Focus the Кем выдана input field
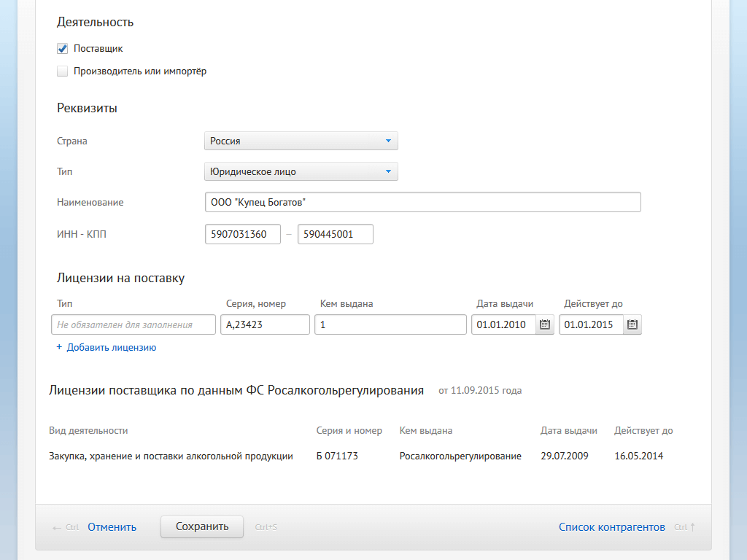Viewport: 747px width, 560px height. coord(391,324)
